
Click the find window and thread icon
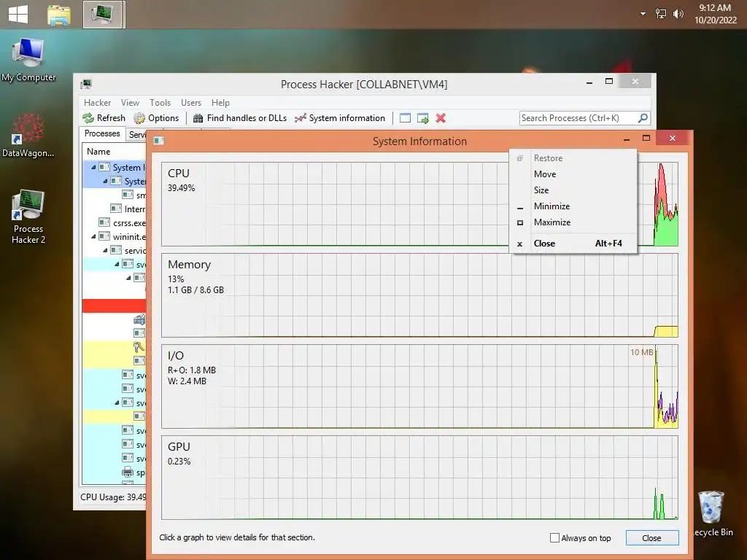422,118
